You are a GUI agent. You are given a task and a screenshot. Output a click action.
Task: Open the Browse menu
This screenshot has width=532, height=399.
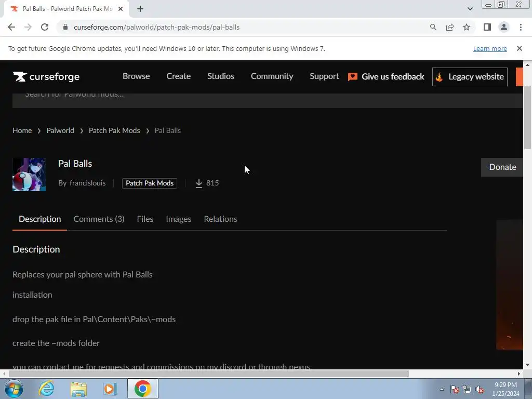136,76
